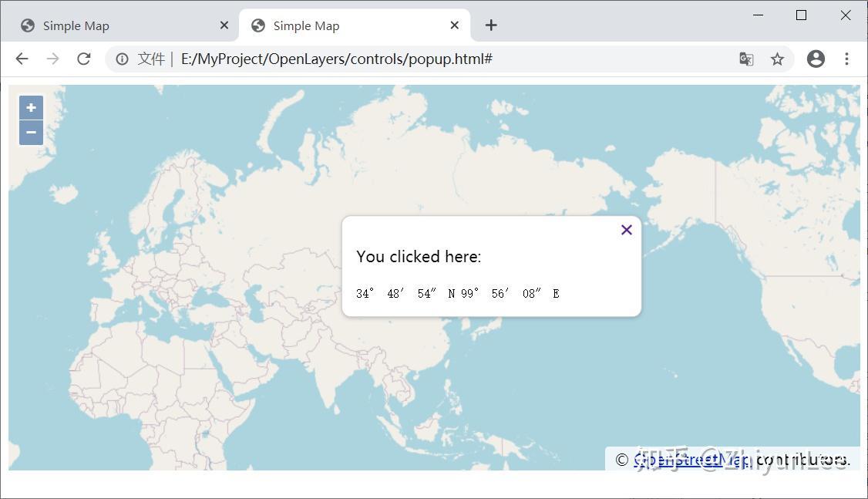Image resolution: width=868 pixels, height=499 pixels.
Task: Close the popup with the purple X
Action: [x=626, y=229]
